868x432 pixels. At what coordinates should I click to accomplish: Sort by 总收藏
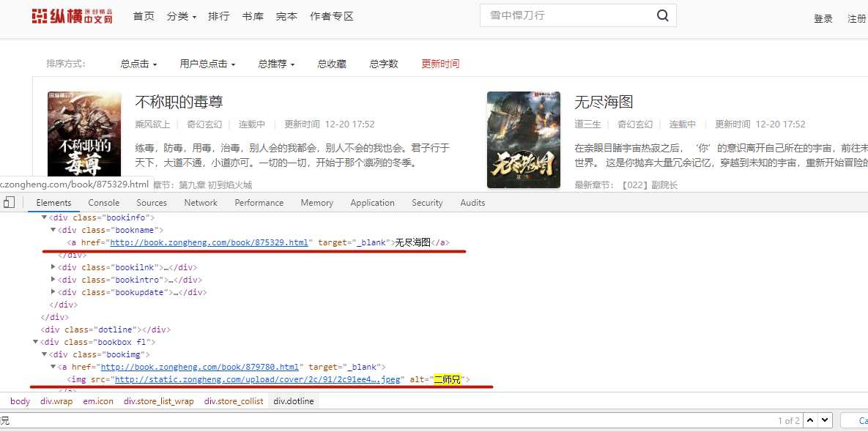pyautogui.click(x=332, y=64)
